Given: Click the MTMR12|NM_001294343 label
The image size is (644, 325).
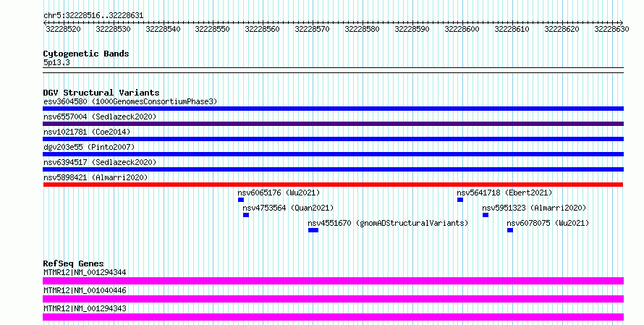Looking at the screenshot, I should pos(85,308).
